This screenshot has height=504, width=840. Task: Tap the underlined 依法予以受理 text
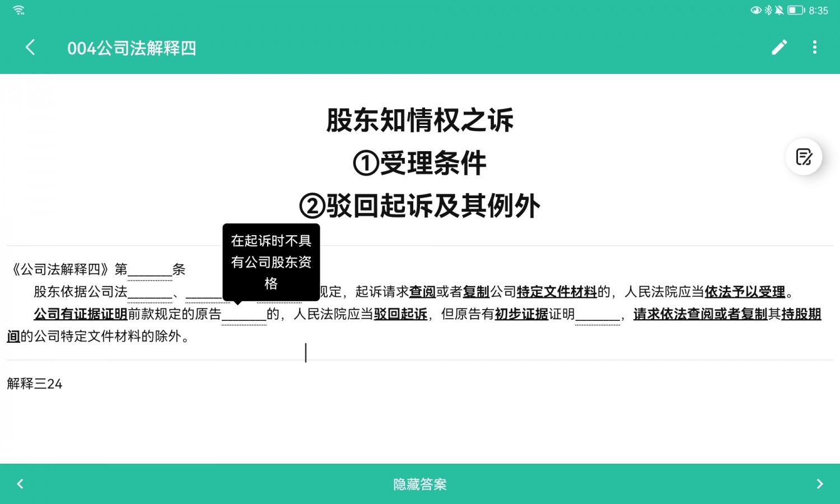745,292
